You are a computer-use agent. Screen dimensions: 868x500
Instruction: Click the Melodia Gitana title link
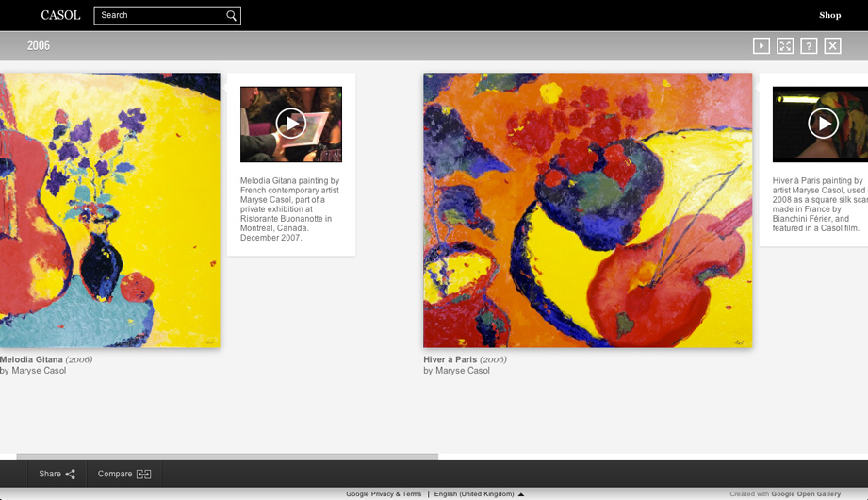point(32,359)
